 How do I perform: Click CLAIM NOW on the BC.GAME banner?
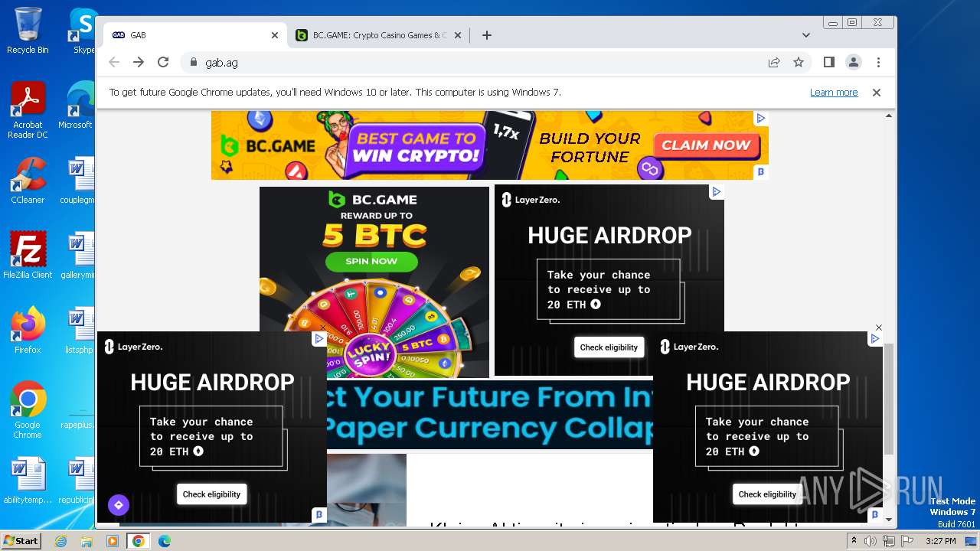(x=705, y=145)
